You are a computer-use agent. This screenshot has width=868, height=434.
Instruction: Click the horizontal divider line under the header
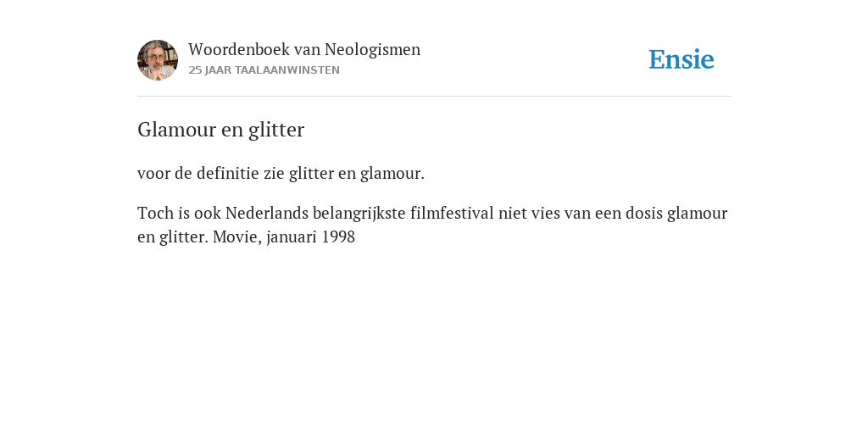coord(434,97)
